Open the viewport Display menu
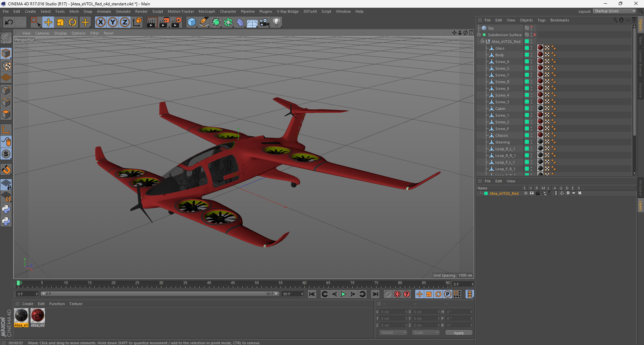The height and width of the screenshot is (345, 644). (61, 33)
